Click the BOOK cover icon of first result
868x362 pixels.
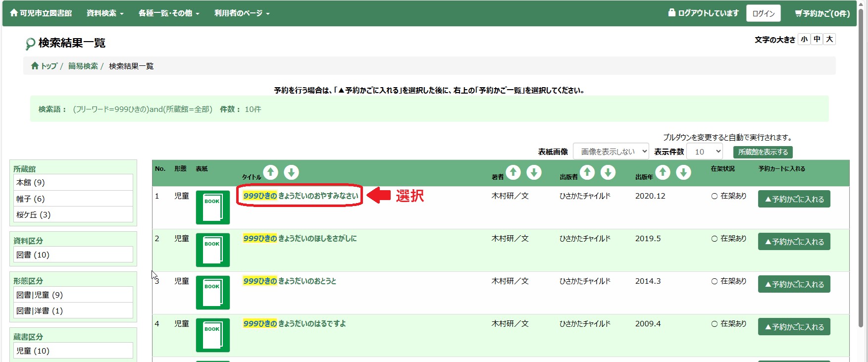pyautogui.click(x=213, y=207)
